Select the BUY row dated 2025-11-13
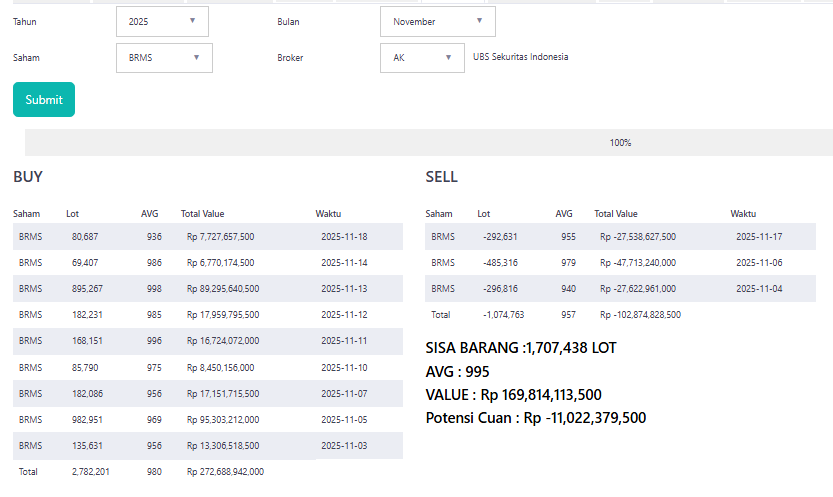The width and height of the screenshot is (833, 497). pyautogui.click(x=208, y=289)
